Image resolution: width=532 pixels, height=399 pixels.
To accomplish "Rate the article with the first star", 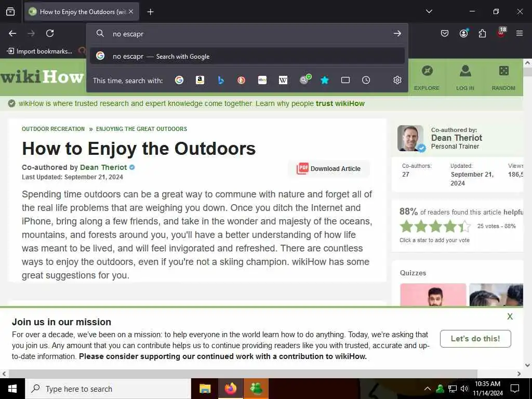I will pos(406,226).
